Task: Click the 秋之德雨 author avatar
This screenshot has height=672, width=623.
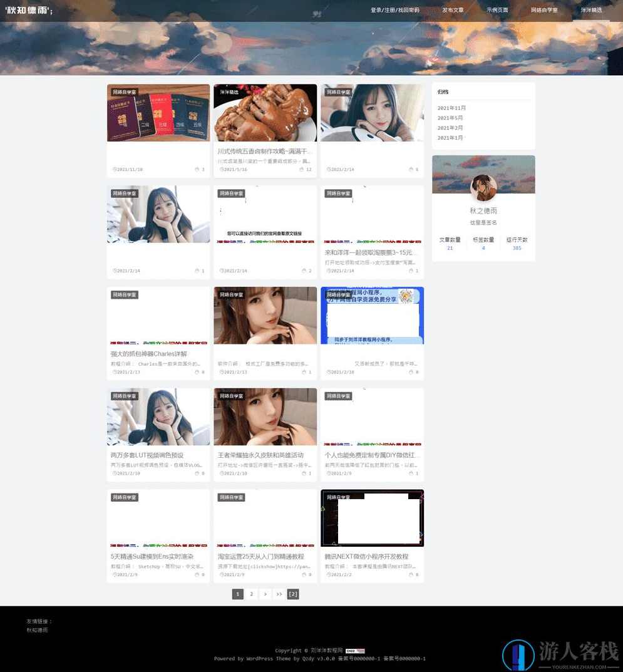Action: coord(483,188)
